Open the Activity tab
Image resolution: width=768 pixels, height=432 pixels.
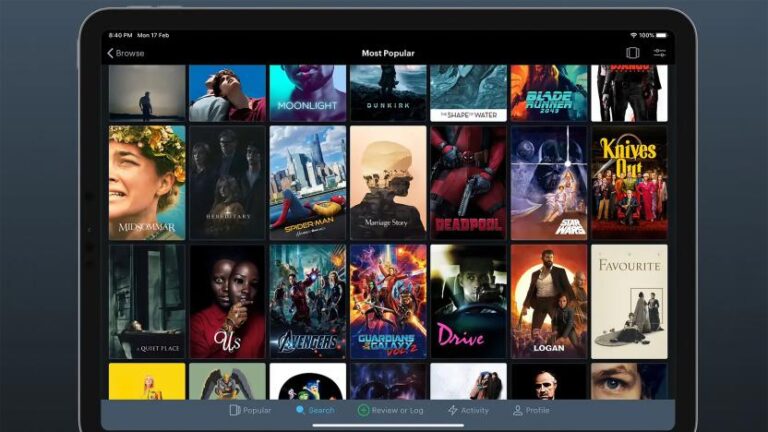point(468,410)
